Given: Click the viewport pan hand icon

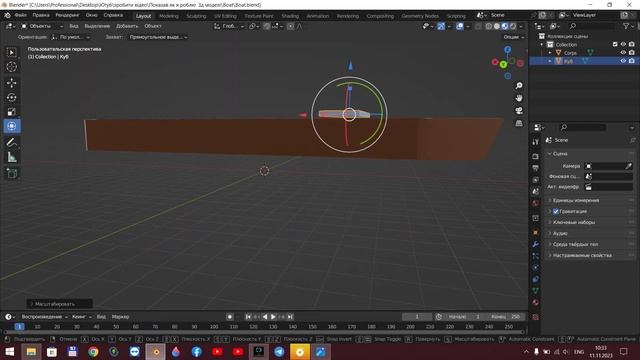Looking at the screenshot, I should point(519,98).
